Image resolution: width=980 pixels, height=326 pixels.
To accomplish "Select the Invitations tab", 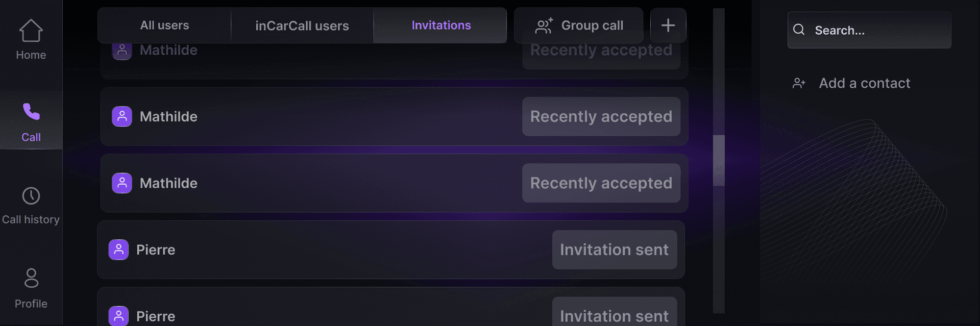I will coord(441,26).
